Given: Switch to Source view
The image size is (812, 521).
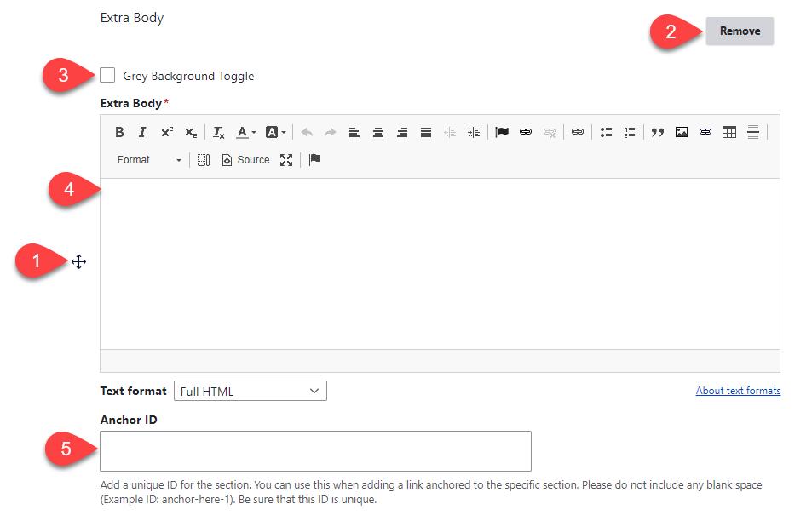Looking at the screenshot, I should [245, 160].
